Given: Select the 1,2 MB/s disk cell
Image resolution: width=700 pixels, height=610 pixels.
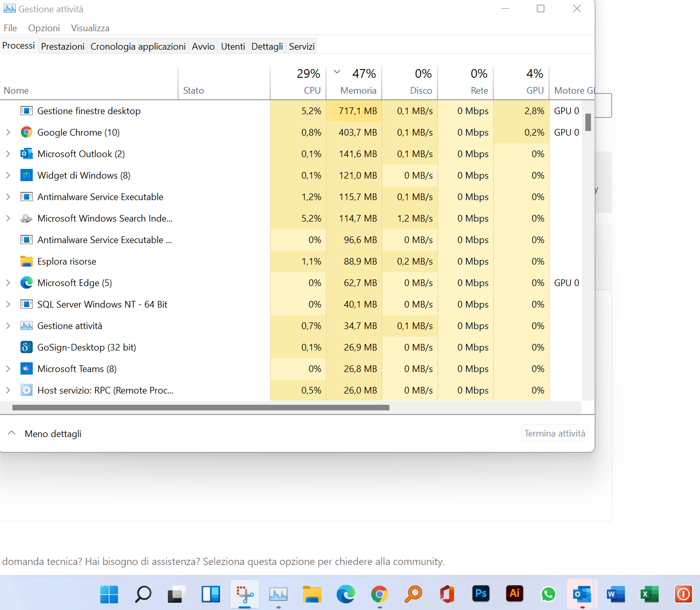Looking at the screenshot, I should (x=410, y=219).
